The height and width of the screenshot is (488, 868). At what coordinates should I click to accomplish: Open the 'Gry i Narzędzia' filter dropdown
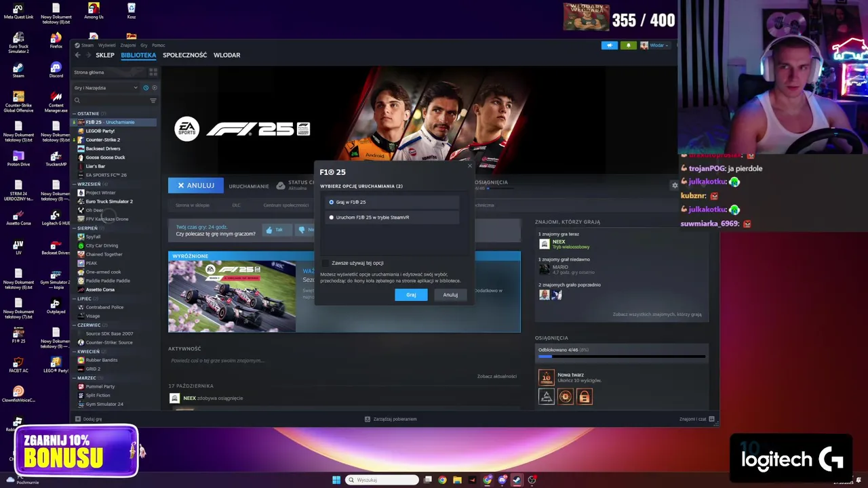(x=106, y=87)
